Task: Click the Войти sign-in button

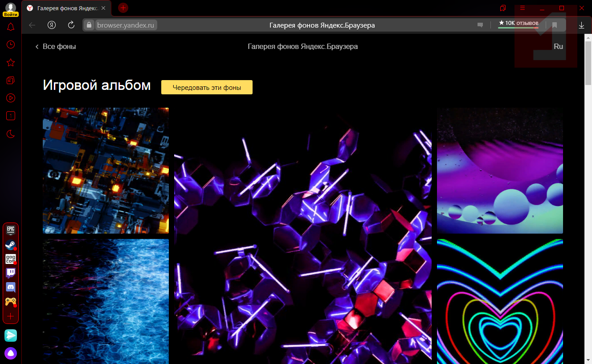Action: (11, 14)
